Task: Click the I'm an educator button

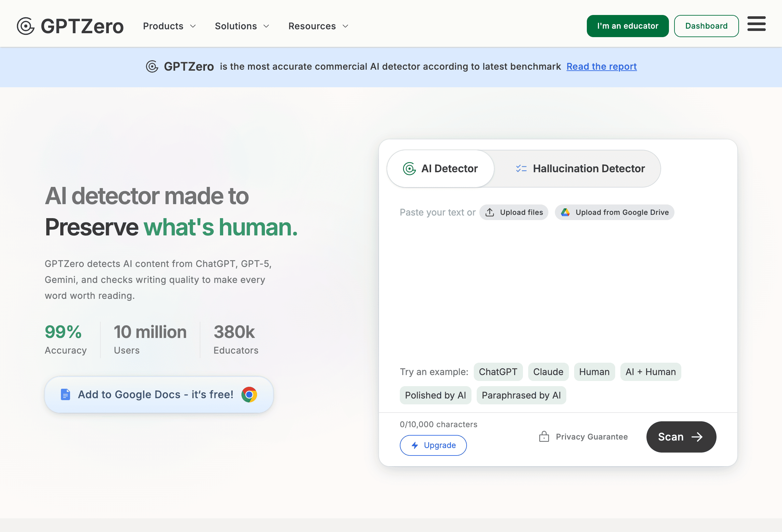Action: click(627, 26)
